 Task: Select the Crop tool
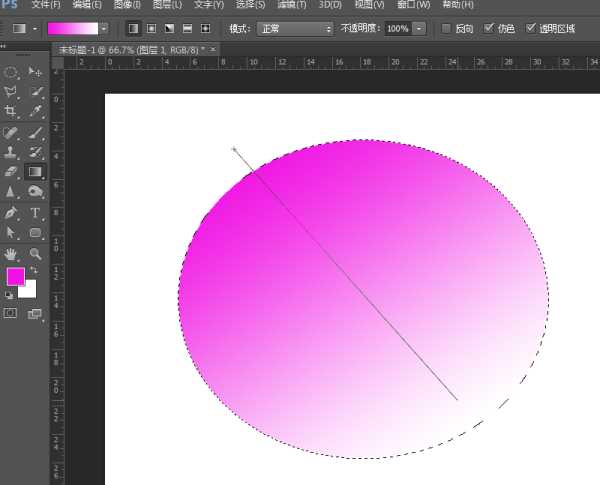click(x=12, y=112)
